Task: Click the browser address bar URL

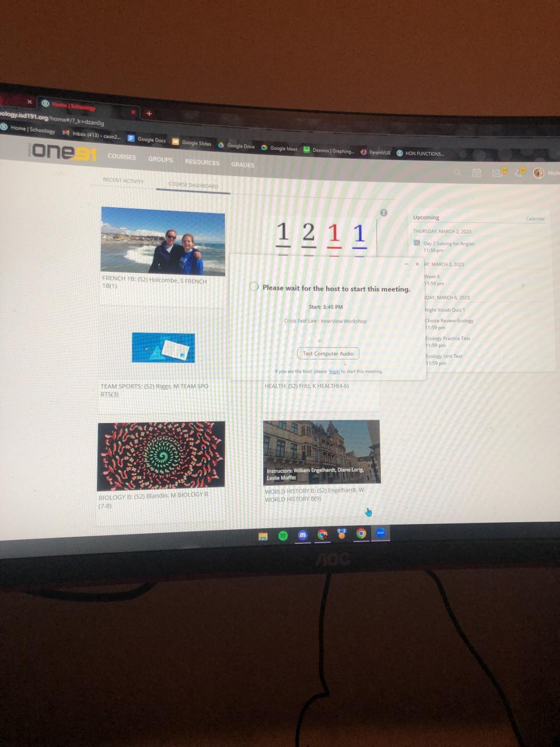Action: tap(52, 118)
